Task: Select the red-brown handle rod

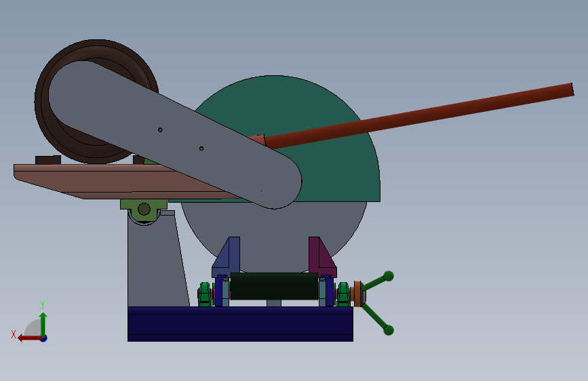Action: click(x=419, y=116)
